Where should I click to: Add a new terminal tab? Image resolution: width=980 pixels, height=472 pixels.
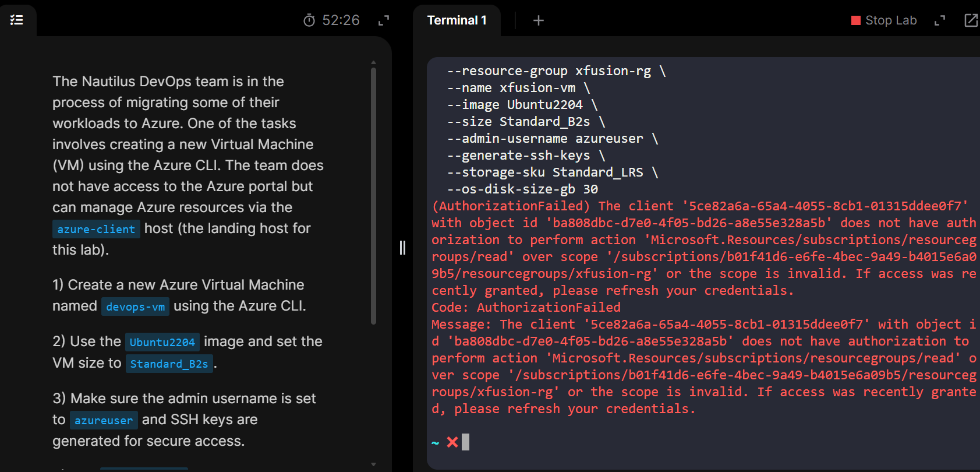[539, 21]
